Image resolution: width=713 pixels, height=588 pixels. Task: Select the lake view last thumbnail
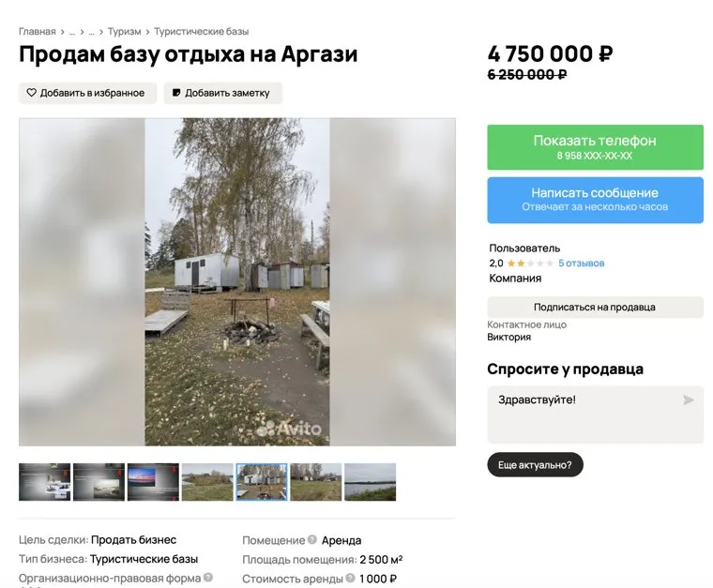pyautogui.click(x=371, y=482)
